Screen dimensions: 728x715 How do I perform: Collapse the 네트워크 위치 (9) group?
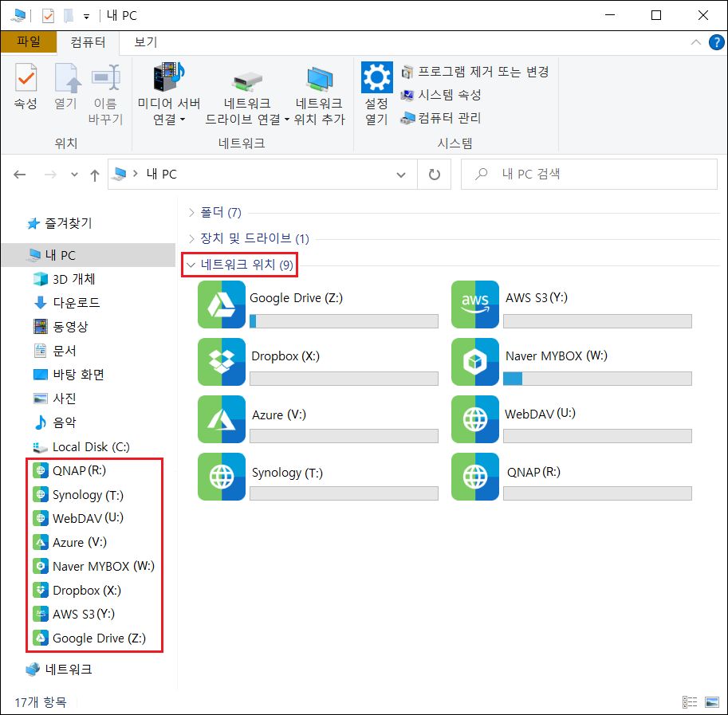coord(191,265)
